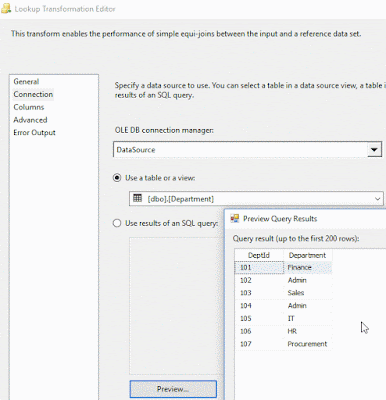Go to the Columns page
This screenshot has width=386, height=400.
click(29, 107)
